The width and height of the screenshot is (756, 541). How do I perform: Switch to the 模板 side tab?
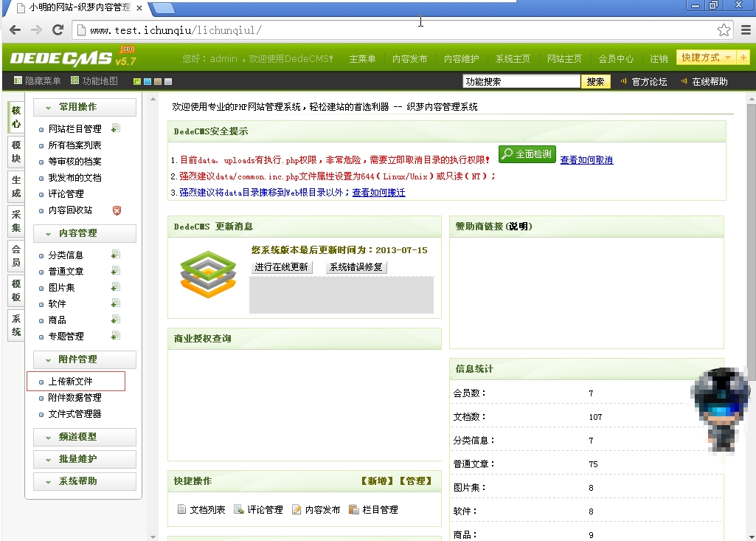pos(16,291)
